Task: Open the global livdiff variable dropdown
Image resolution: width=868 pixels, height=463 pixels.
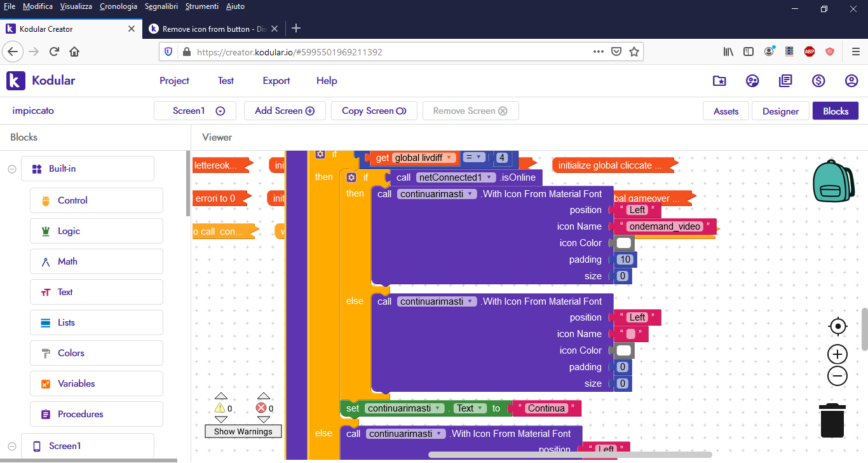Action: click(x=449, y=158)
